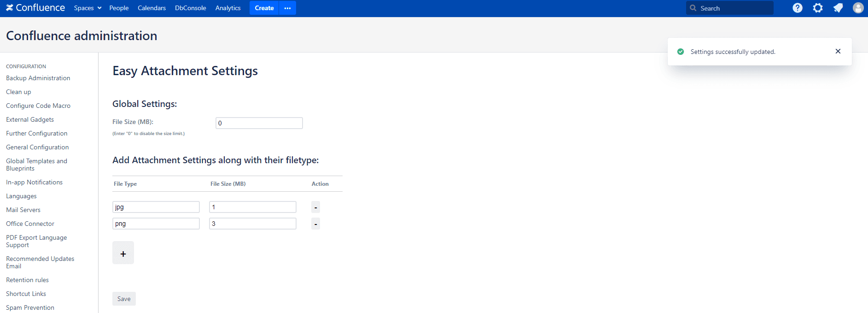This screenshot has height=313, width=868.
Task: Open the settings gear menu
Action: click(x=818, y=8)
